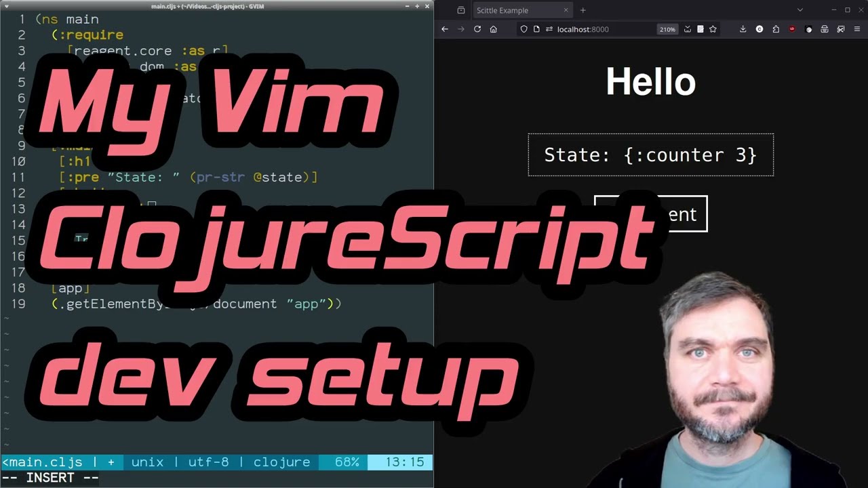Go back in browser history
The image size is (868, 488).
coord(445,29)
